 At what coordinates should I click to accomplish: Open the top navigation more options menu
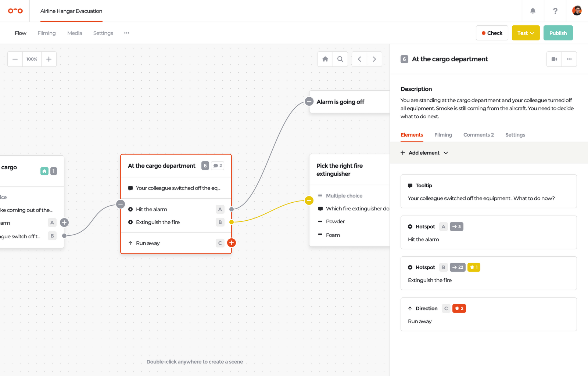coord(127,33)
